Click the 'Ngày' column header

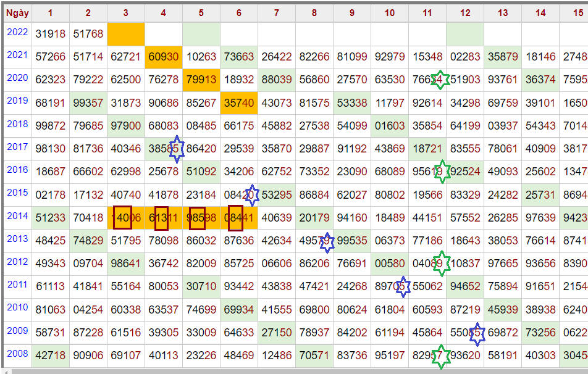tap(17, 13)
